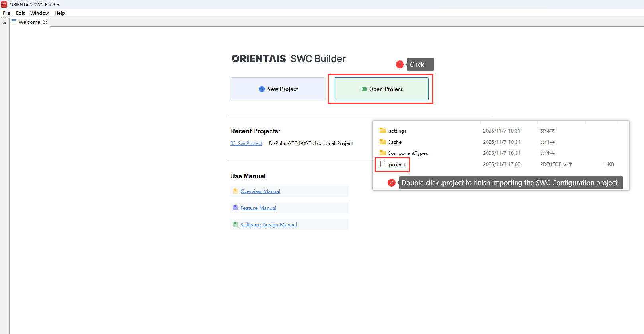Select the Welcome tab
Image resolution: width=644 pixels, height=334 pixels.
pos(29,22)
